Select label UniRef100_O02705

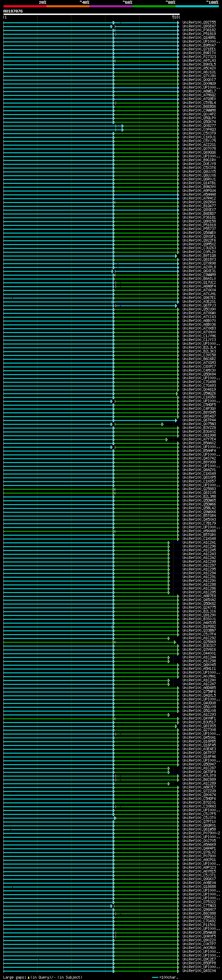(199, 840)
